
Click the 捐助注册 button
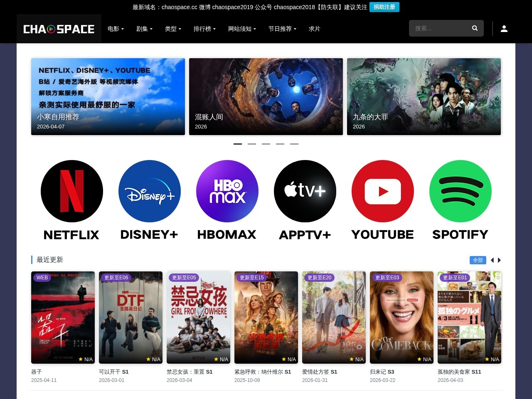tap(384, 7)
